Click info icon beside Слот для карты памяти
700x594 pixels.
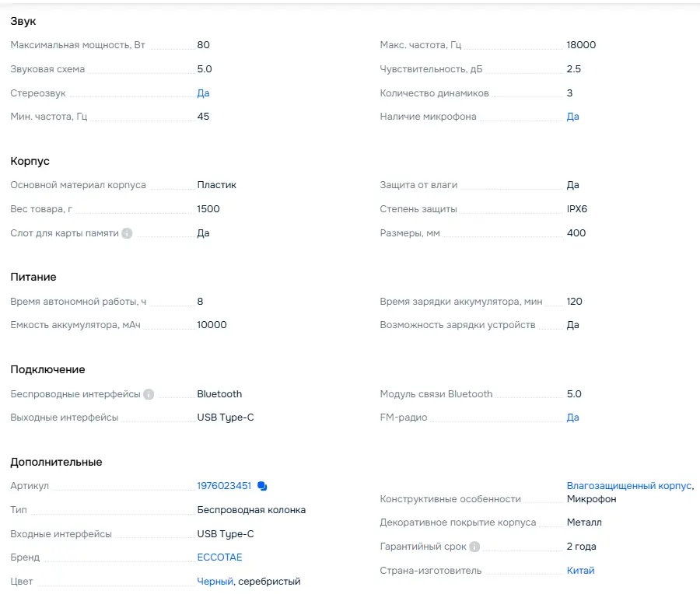(128, 233)
